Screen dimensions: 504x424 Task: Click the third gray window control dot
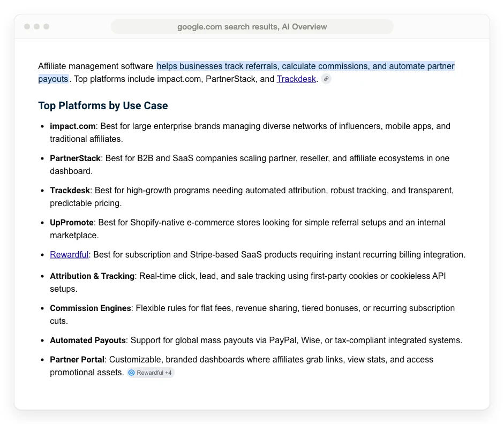(46, 26)
